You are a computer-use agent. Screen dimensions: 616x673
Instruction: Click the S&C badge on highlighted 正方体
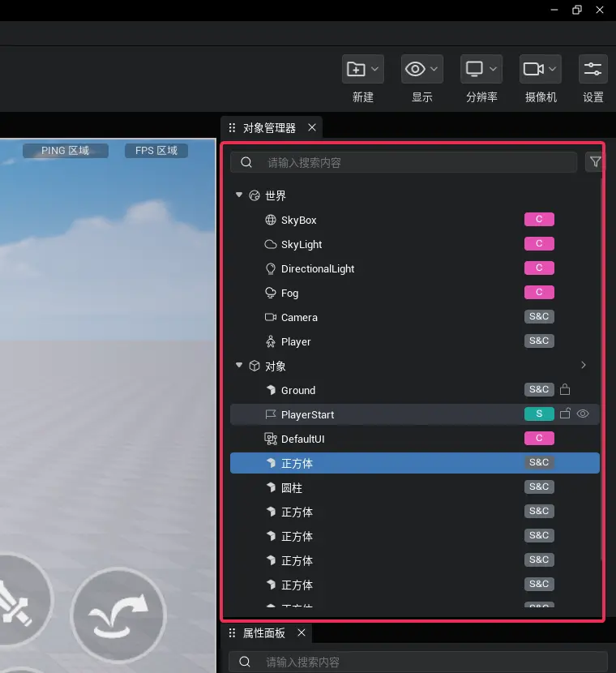coord(539,462)
